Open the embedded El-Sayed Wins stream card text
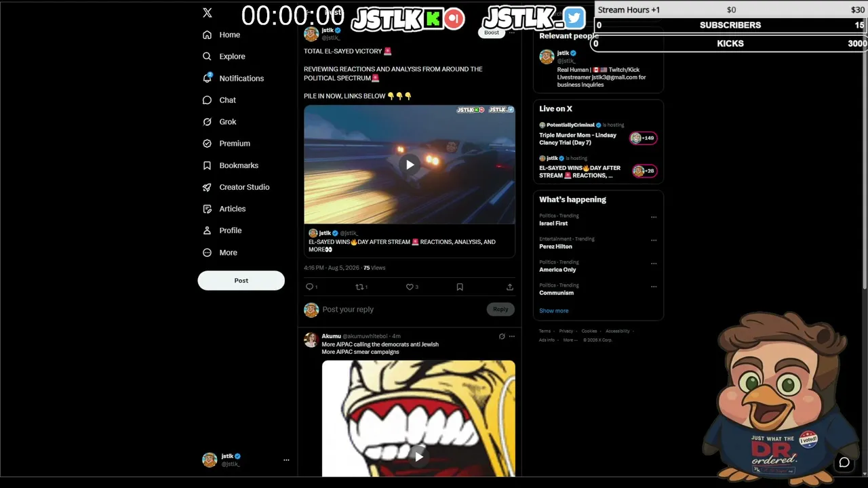 402,246
